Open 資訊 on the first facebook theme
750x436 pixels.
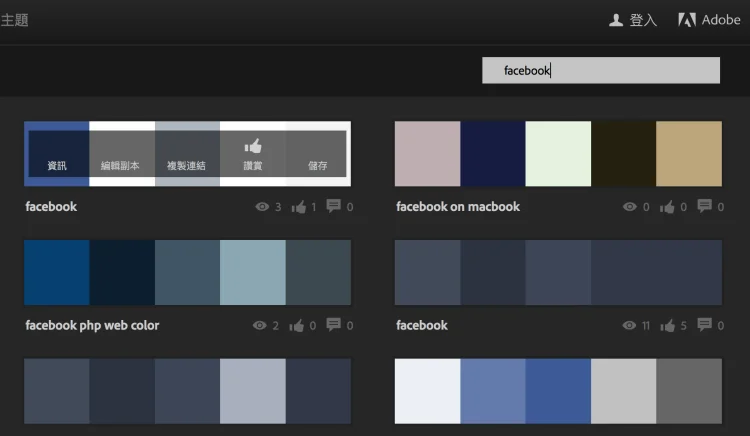57,165
